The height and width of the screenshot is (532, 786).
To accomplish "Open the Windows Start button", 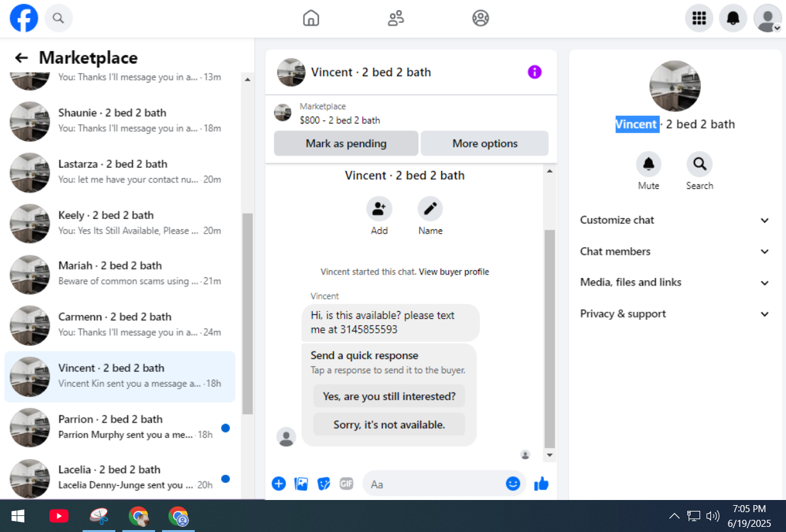I will coord(17,516).
